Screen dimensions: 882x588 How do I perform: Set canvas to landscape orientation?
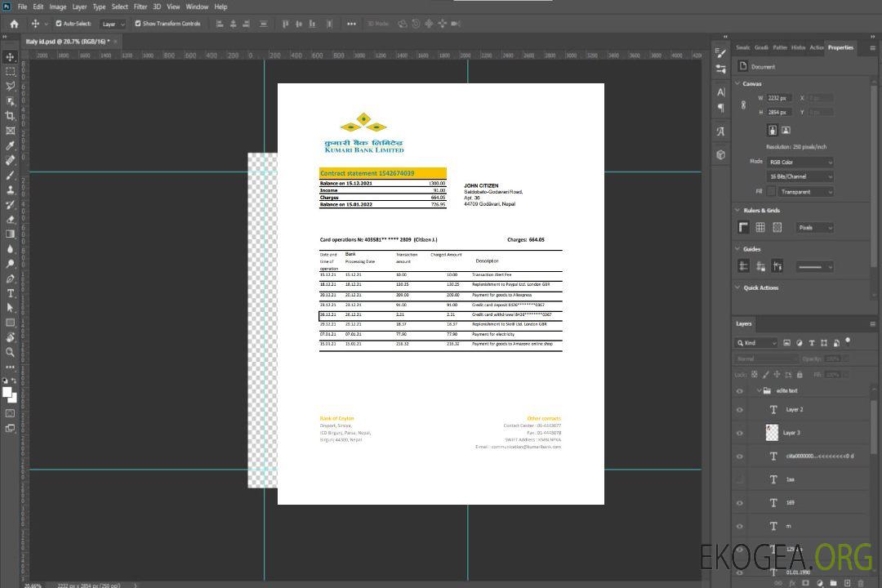pos(786,131)
